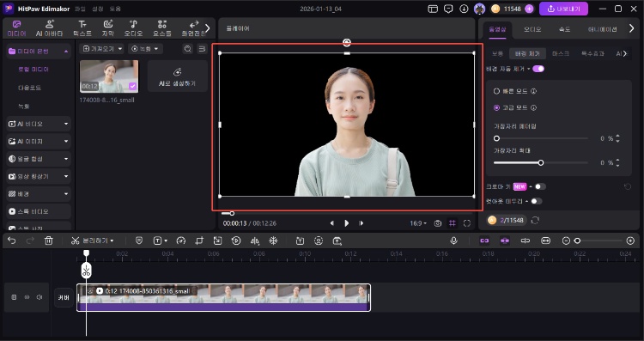Toggle the preview grid icon

point(453,223)
